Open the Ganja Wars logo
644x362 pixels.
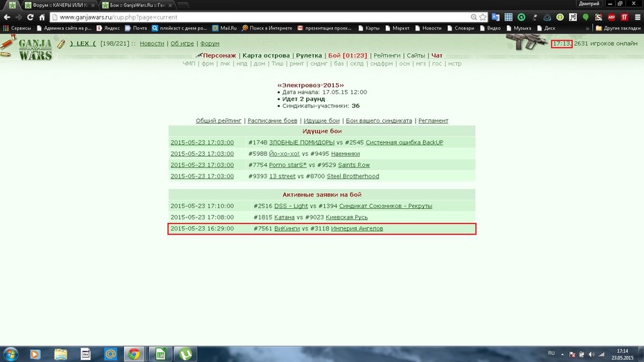click(x=35, y=49)
